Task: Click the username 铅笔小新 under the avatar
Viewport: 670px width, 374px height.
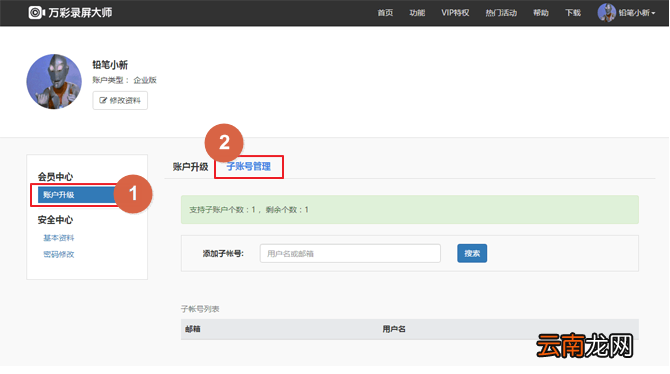Action: pyautogui.click(x=110, y=65)
